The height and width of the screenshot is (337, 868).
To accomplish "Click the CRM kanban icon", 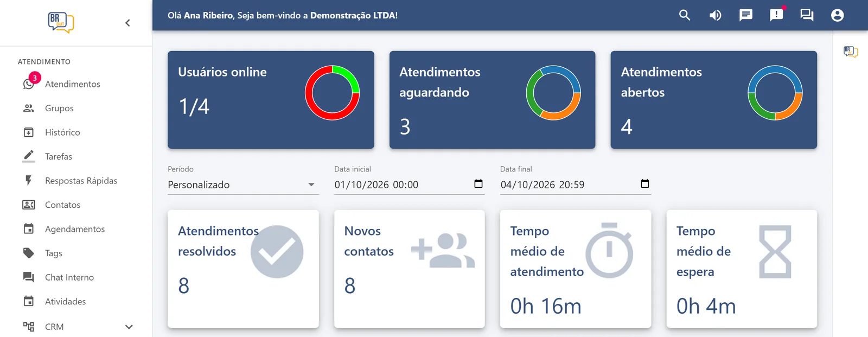I will coord(29,327).
